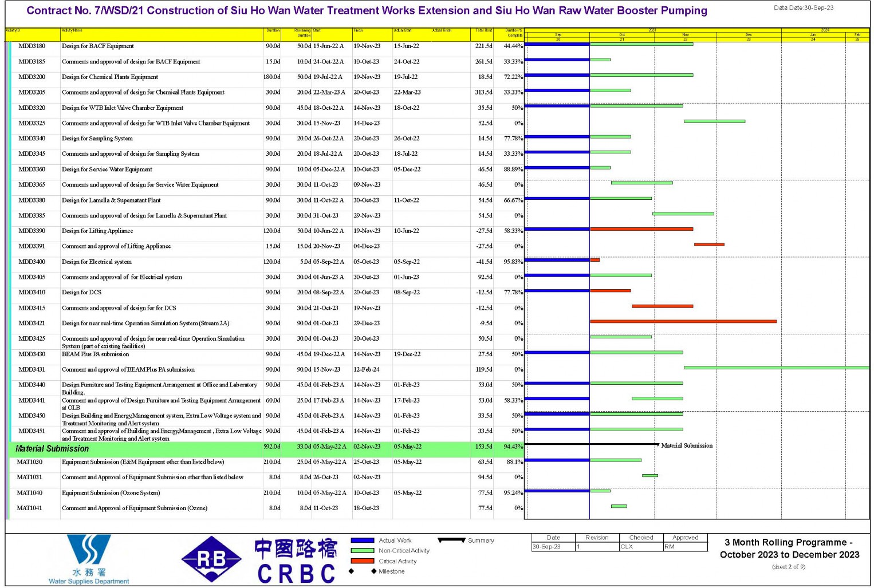Click the 95.83% duration complete value
This screenshot has width=874, height=588.
pyautogui.click(x=513, y=262)
